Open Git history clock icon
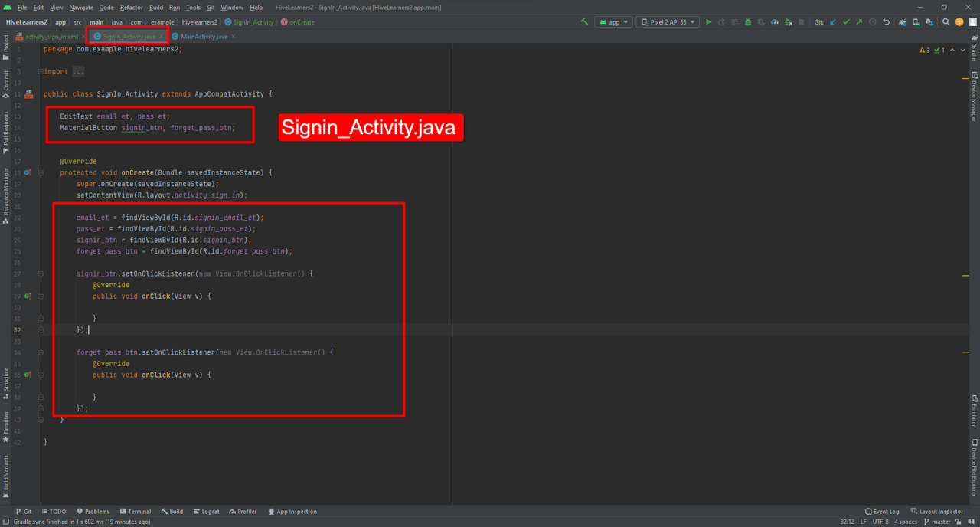This screenshot has width=980, height=527. [x=873, y=22]
